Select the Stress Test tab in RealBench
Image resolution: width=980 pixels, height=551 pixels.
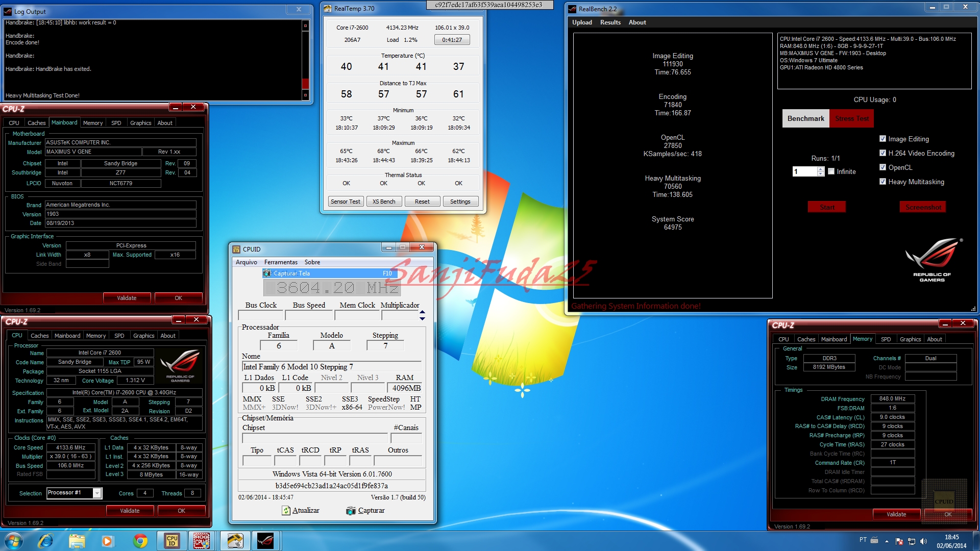(851, 118)
